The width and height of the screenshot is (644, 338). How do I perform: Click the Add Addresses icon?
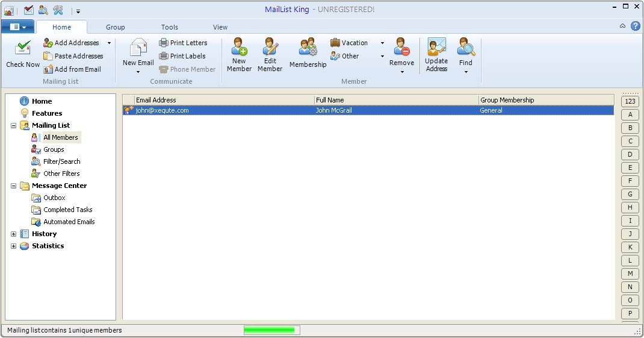48,43
